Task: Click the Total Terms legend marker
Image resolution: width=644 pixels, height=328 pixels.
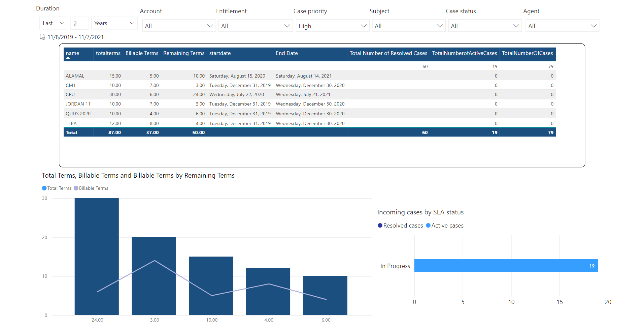Action: (x=44, y=188)
